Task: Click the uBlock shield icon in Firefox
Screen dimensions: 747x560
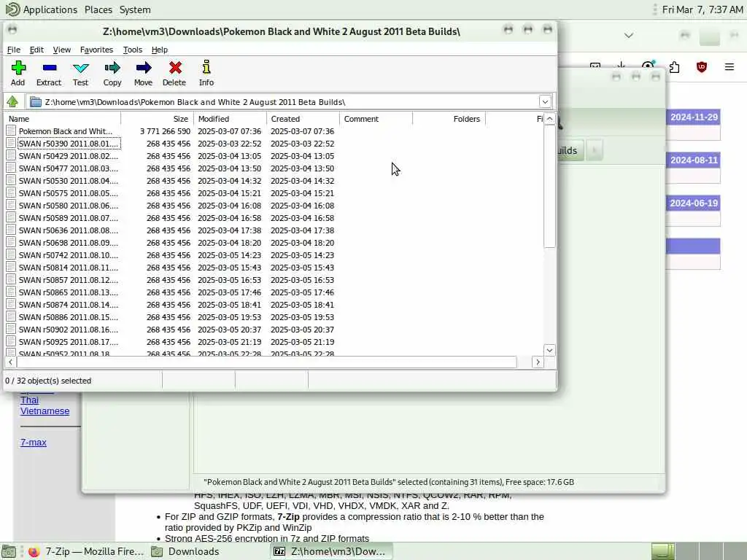Action: 701,67
